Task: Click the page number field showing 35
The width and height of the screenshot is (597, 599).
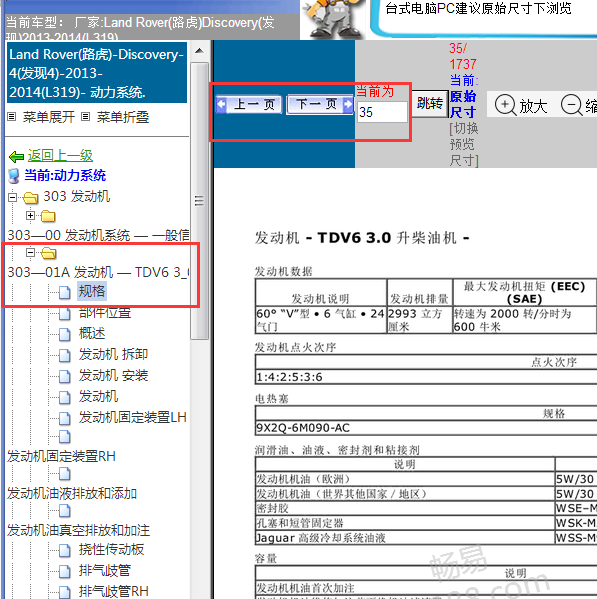Action: tap(382, 112)
